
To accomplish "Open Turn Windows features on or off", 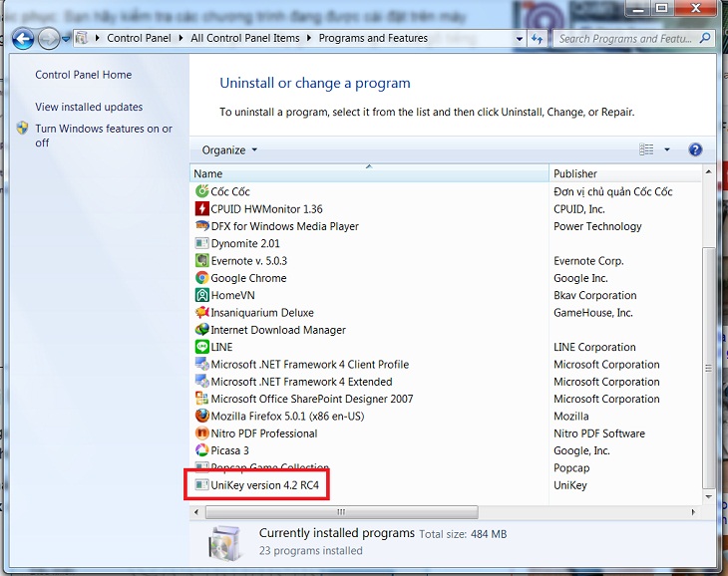I will (x=104, y=136).
